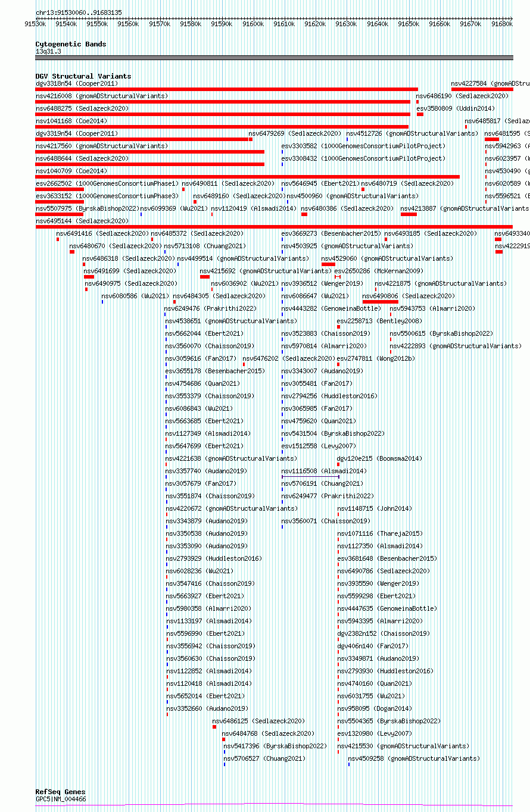Select variant esv3580809 (Uddin2014)

point(456,108)
